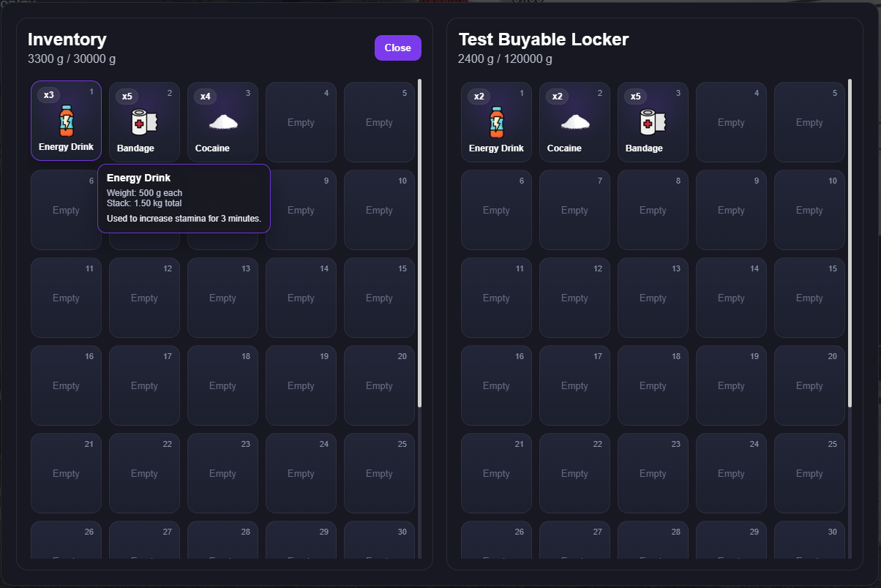Click the x3 quantity badge on Energy Drink

(49, 95)
